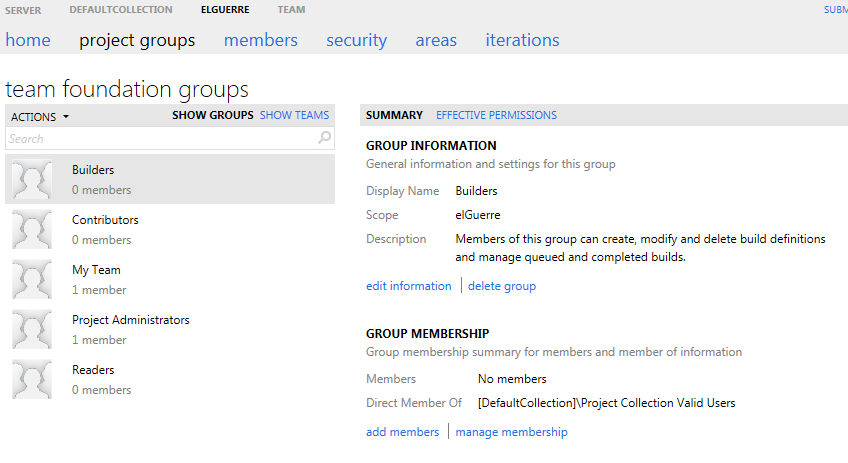Screen dimensions: 848x463
Task: Select DefaultCollection in the breadcrumb
Action: tap(120, 10)
